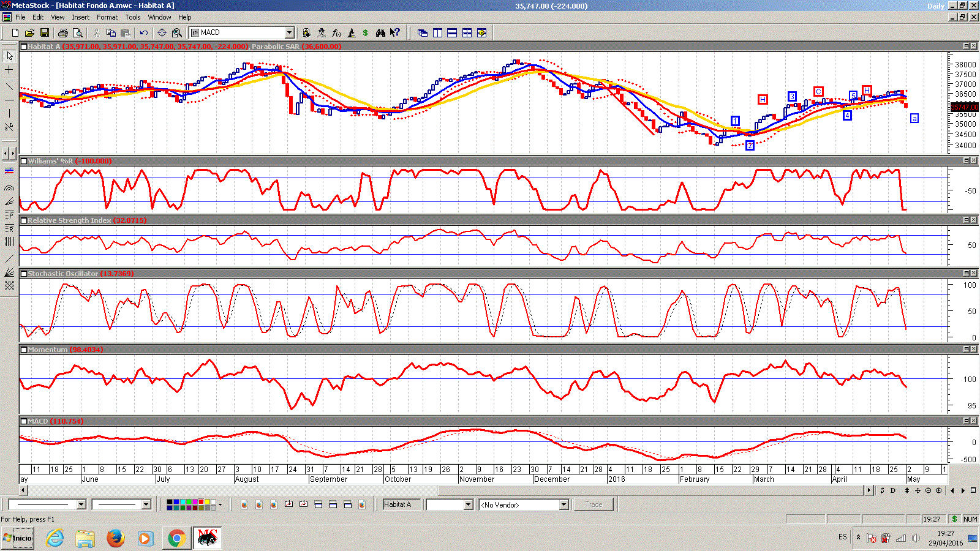Screen dimensions: 980x551
Task: Click the Expert Advisor detective icon
Action: 322,32
